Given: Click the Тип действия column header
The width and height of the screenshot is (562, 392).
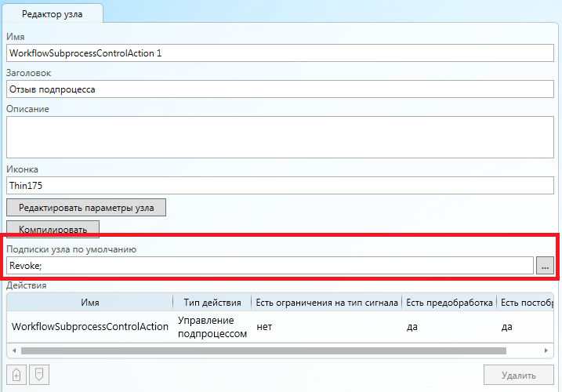Looking at the screenshot, I should pyautogui.click(x=212, y=303).
